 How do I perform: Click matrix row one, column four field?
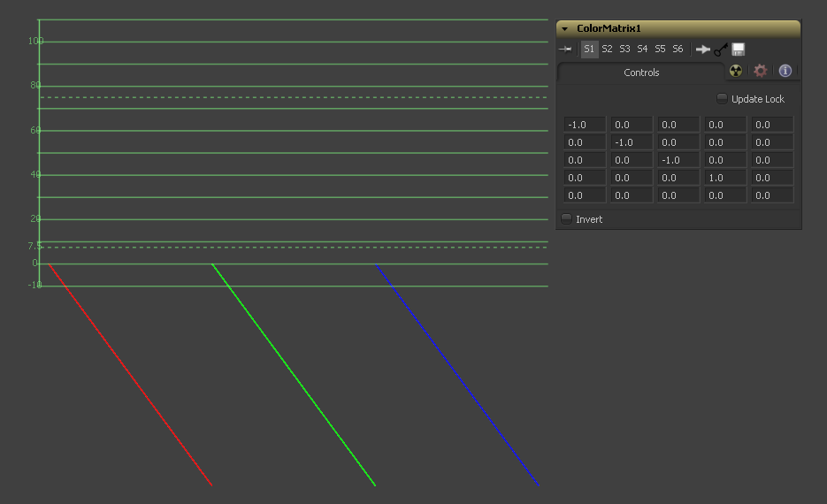point(726,125)
